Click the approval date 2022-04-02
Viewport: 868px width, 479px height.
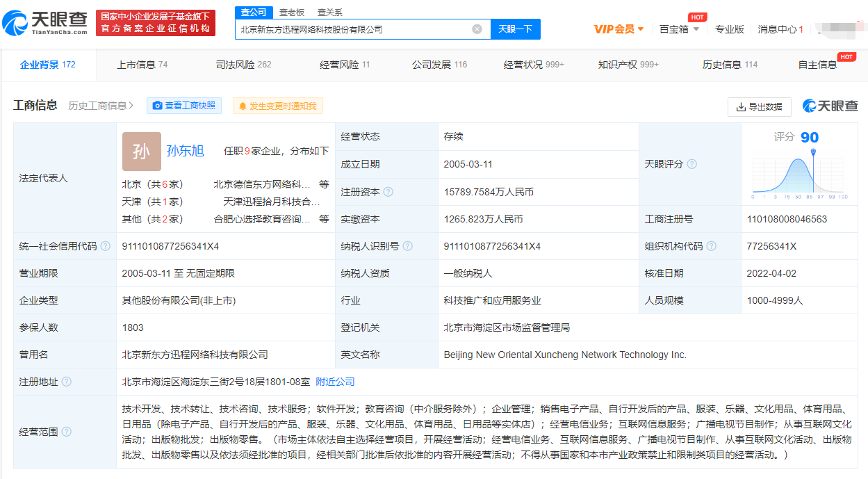pyautogui.click(x=771, y=273)
